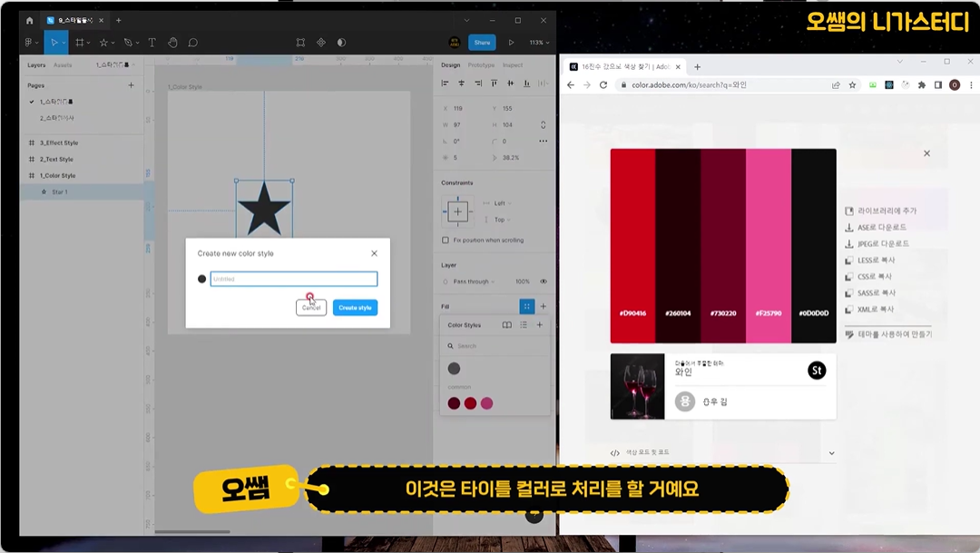Select the Hand tool
This screenshot has width=980, height=553.
pos(172,43)
